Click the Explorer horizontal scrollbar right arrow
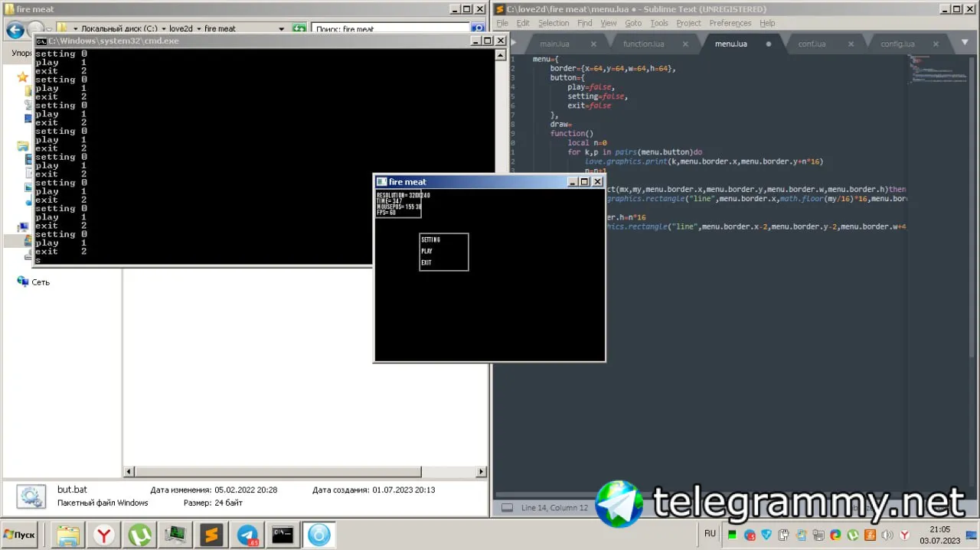980x550 pixels. [482, 472]
